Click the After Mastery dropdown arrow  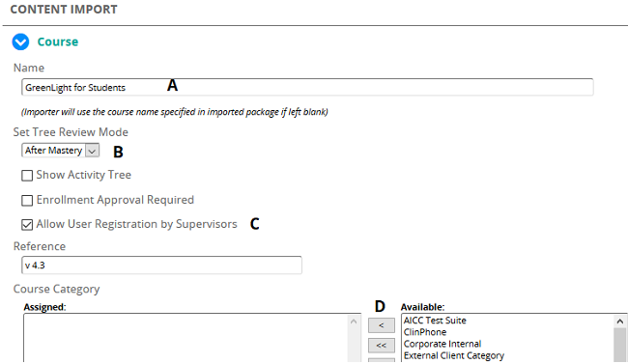(92, 151)
